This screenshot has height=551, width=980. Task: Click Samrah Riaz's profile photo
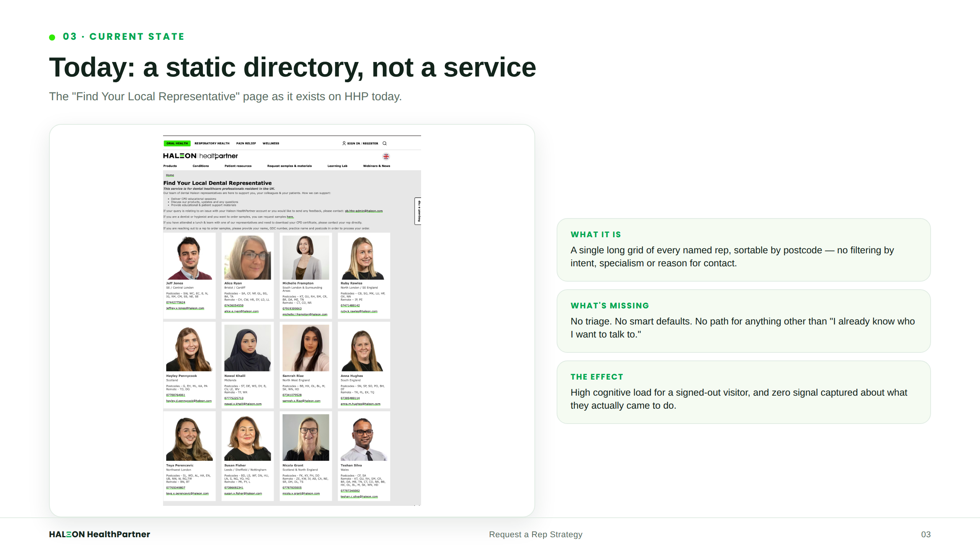point(306,348)
